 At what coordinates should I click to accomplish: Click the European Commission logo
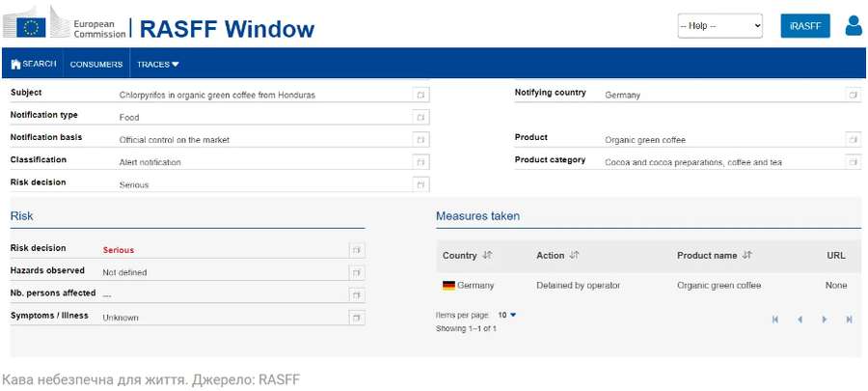click(68, 26)
